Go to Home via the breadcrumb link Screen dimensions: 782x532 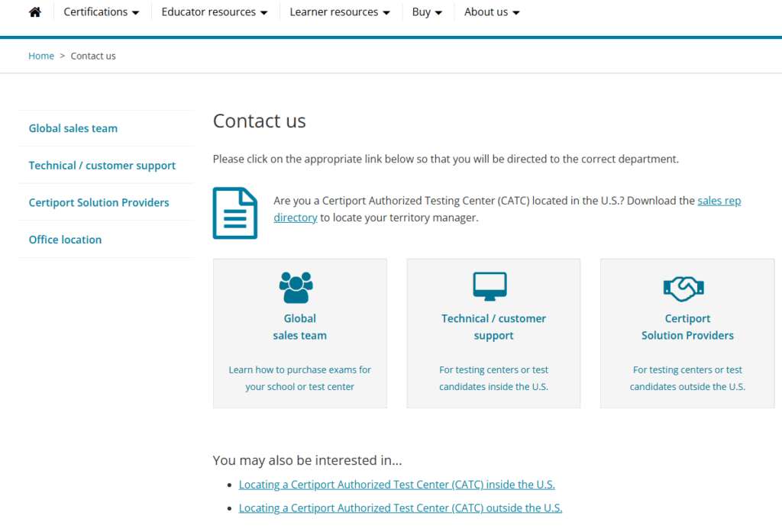tap(41, 56)
